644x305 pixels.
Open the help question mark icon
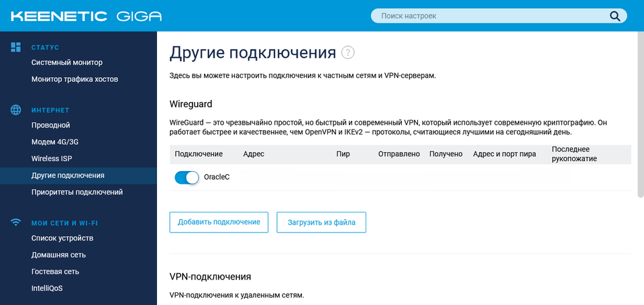pyautogui.click(x=348, y=53)
